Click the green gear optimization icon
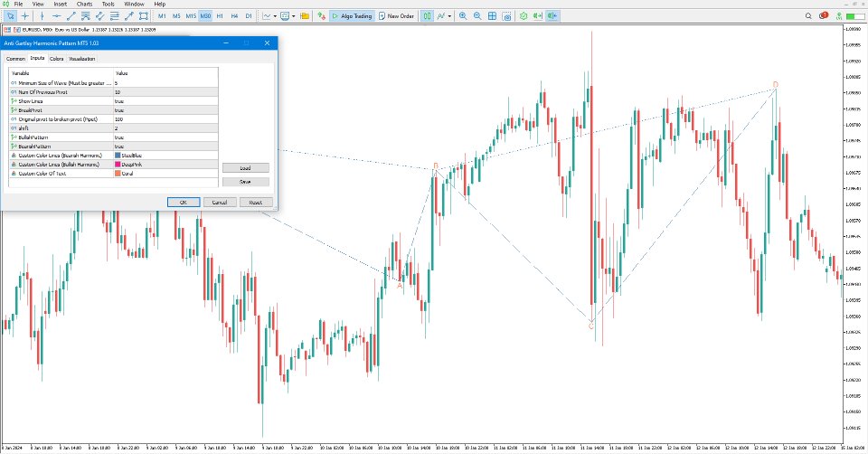Image resolution: width=868 pixels, height=454 pixels. point(524,16)
